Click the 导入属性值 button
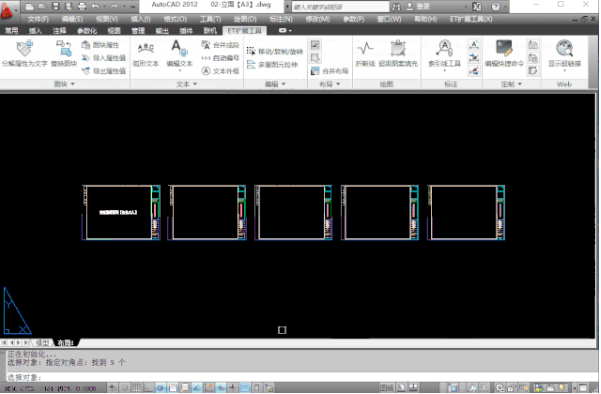This screenshot has width=601, height=394. click(104, 58)
